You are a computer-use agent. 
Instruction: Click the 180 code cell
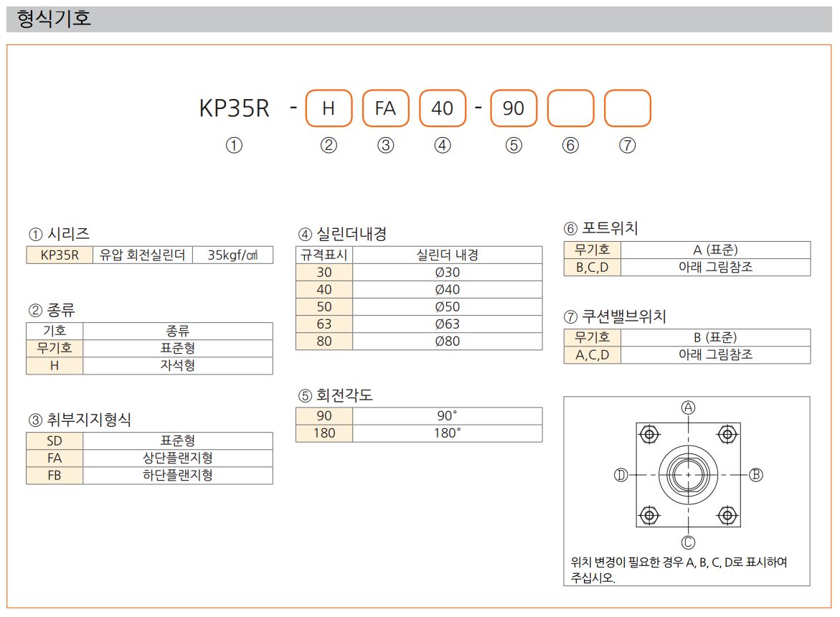click(324, 433)
